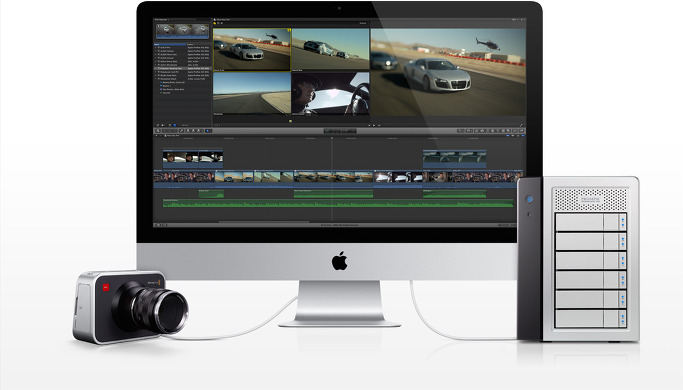The image size is (683, 390).
Task: Click the keyword editor key icon
Action: (182, 131)
